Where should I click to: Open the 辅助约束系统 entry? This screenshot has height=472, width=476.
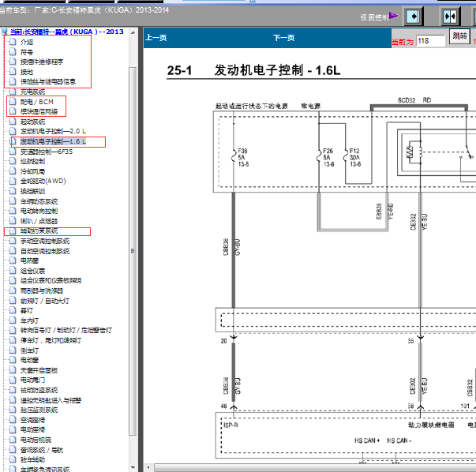pyautogui.click(x=39, y=231)
